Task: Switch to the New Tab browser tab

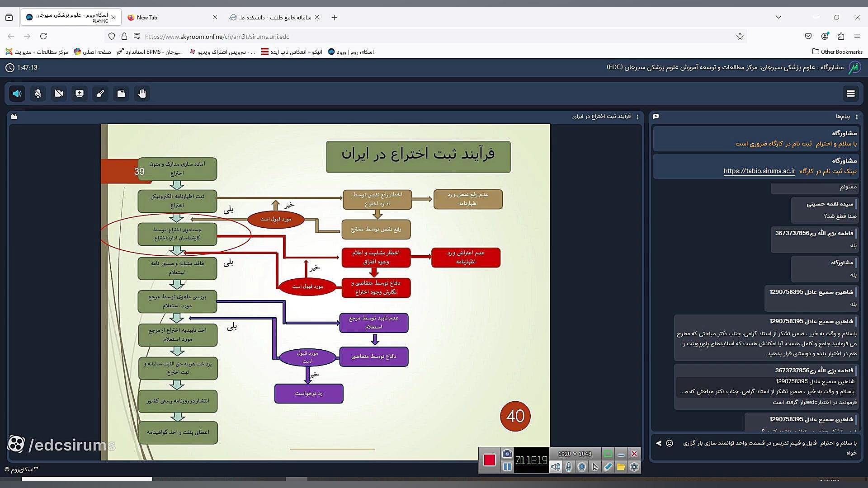Action: (x=147, y=17)
